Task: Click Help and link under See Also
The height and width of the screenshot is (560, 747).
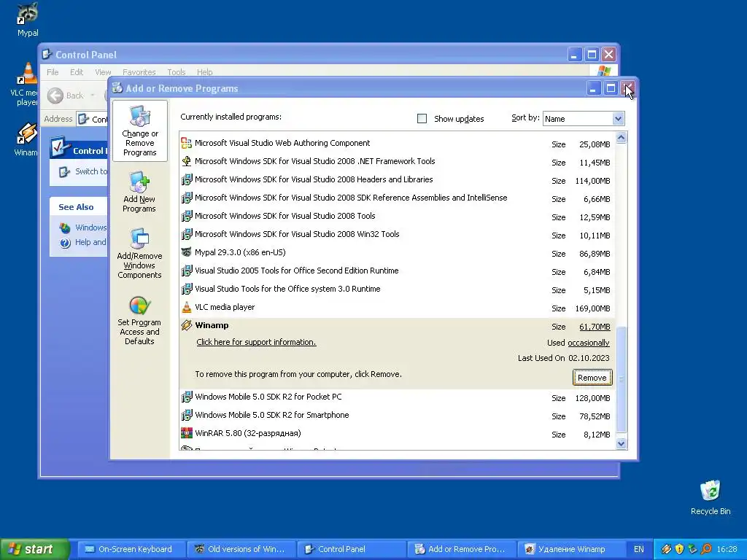Action: coord(90,242)
